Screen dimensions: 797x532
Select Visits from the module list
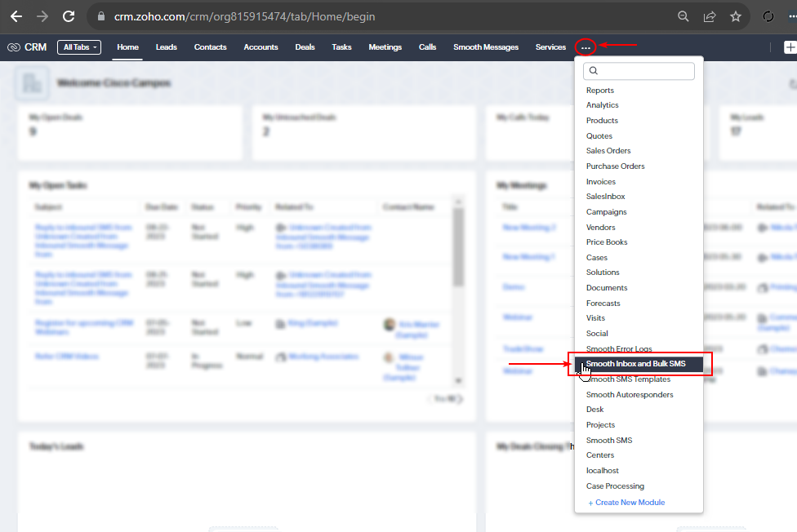596,318
